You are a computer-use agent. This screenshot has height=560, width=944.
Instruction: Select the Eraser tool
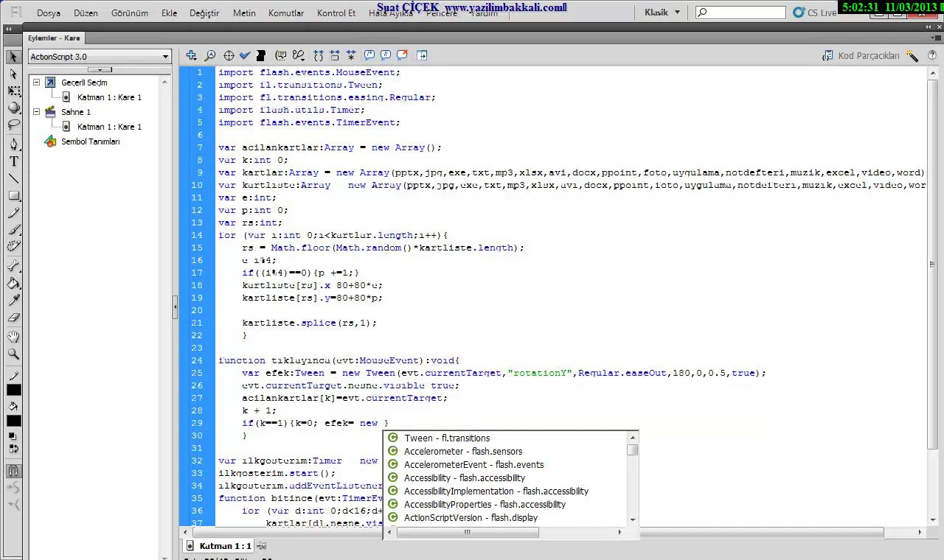click(13, 318)
